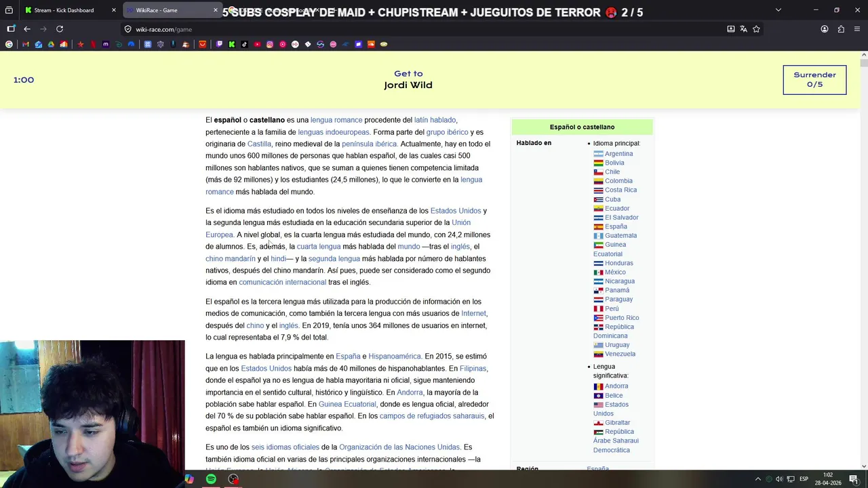Viewport: 868px width, 488px height.
Task: Open the Copilot icon in the taskbar
Action: tap(189, 479)
